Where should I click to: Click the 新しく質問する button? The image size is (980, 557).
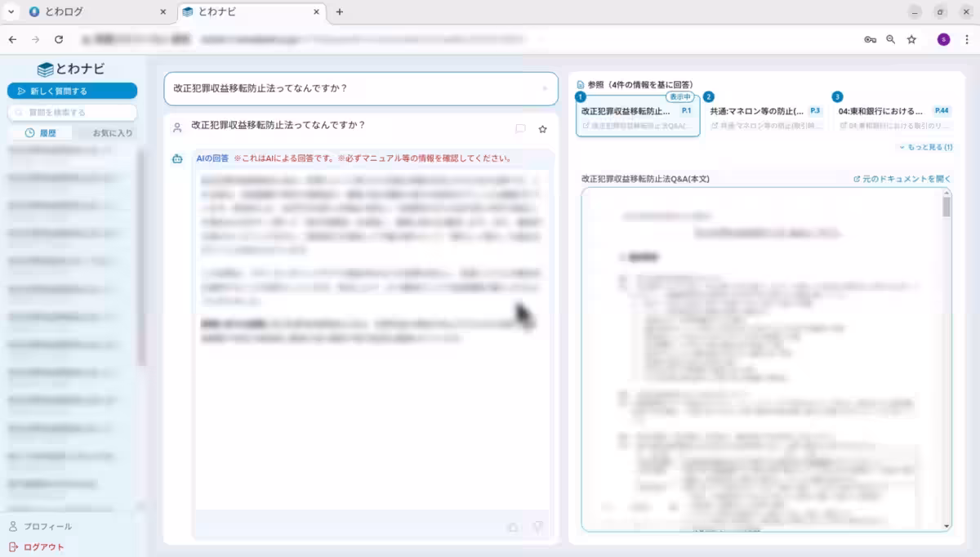click(x=72, y=91)
